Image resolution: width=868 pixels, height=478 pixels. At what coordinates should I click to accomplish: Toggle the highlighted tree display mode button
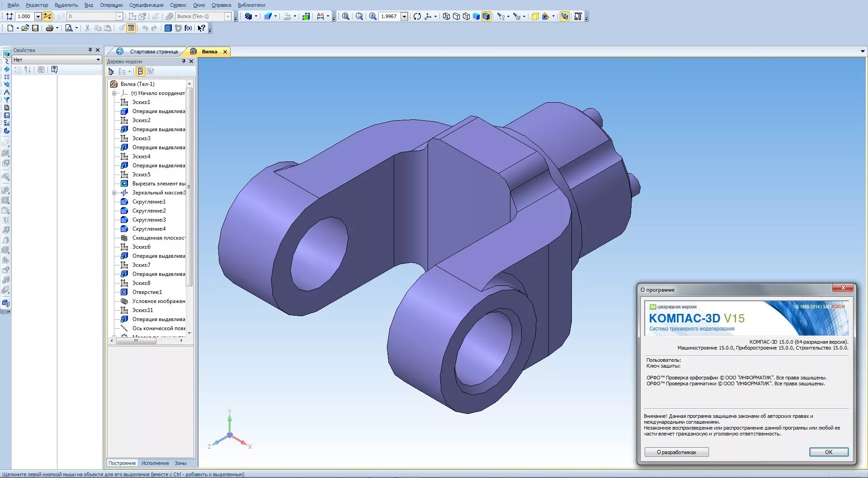[x=140, y=71]
